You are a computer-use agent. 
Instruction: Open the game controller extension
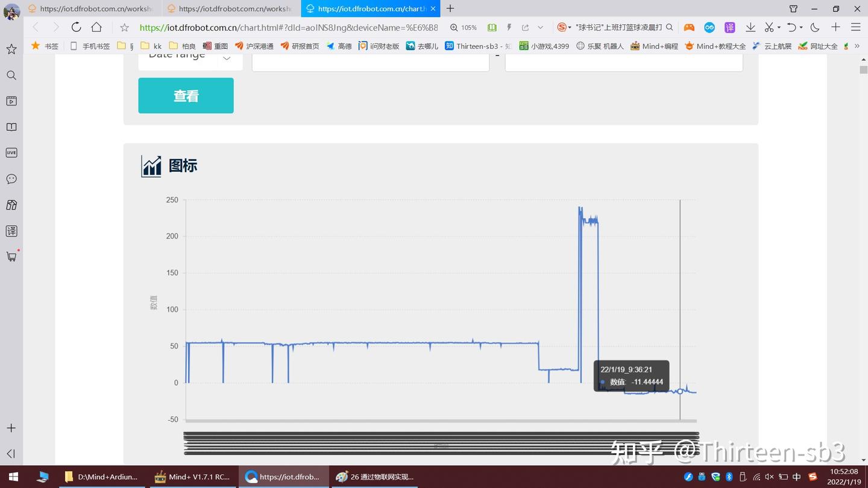689,27
